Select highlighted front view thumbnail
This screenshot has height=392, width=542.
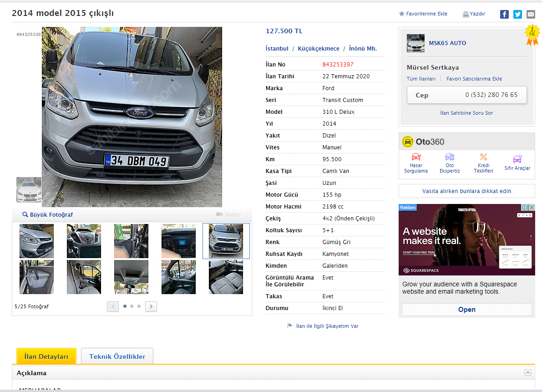point(226,241)
